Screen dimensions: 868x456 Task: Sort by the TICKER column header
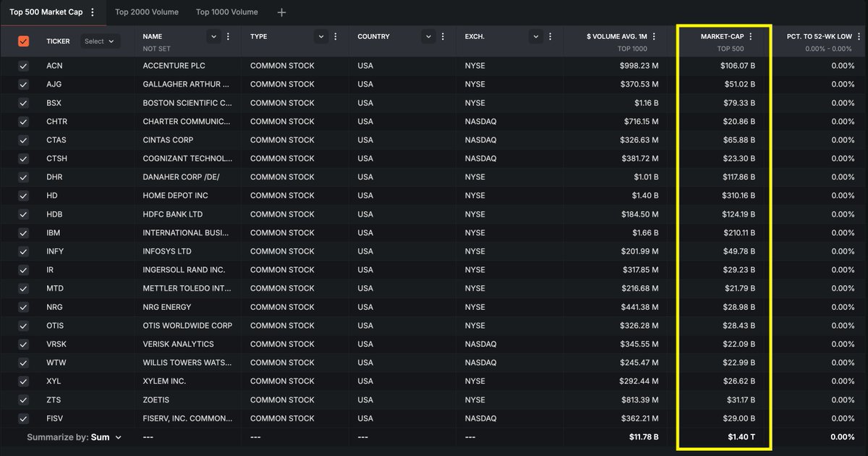click(x=58, y=41)
